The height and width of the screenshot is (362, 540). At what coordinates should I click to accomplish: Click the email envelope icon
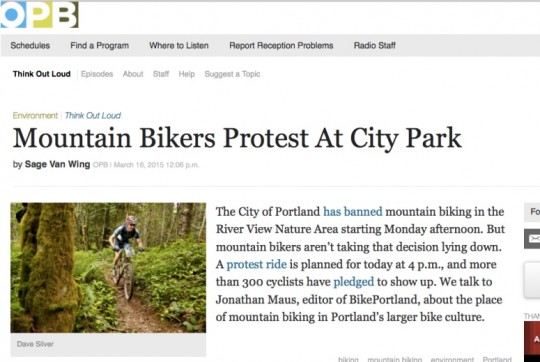tap(532, 238)
